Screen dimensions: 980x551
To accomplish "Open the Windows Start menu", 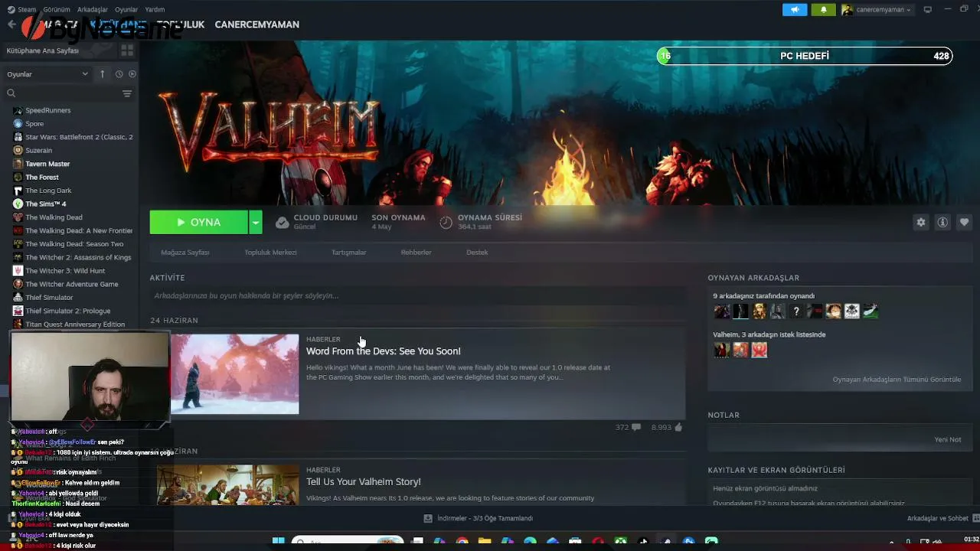I will pos(278,542).
